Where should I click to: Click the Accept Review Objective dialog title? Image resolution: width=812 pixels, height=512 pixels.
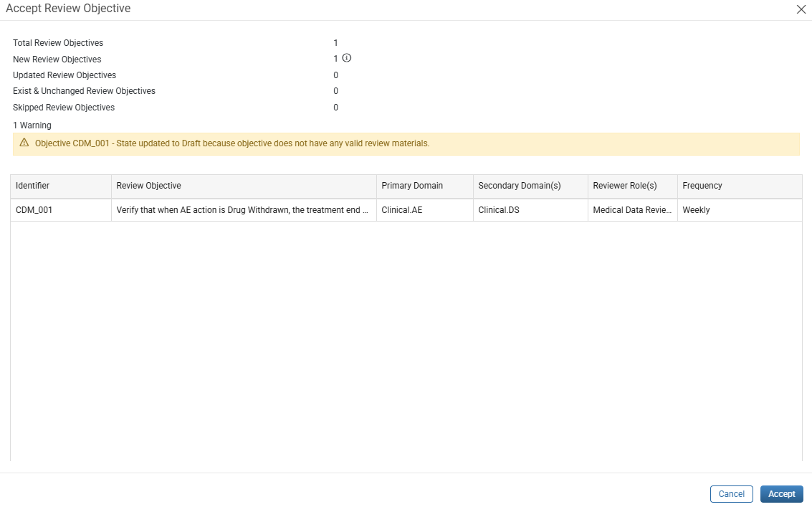click(68, 9)
